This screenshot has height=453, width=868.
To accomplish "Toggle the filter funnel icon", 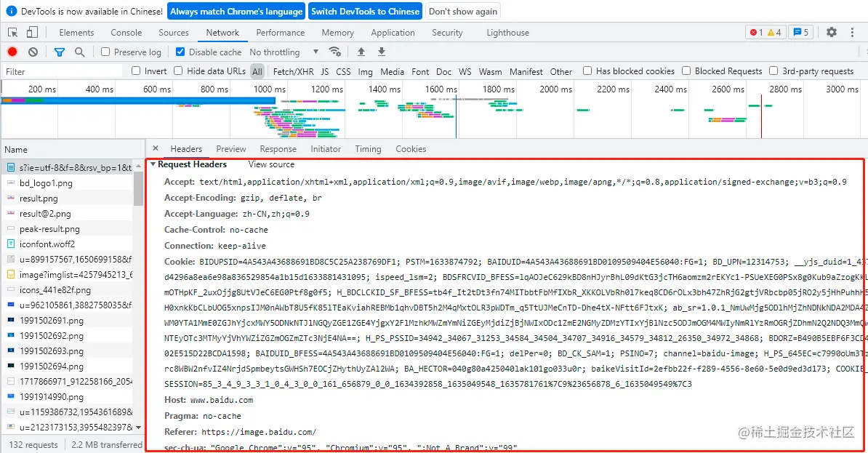I will coord(59,52).
